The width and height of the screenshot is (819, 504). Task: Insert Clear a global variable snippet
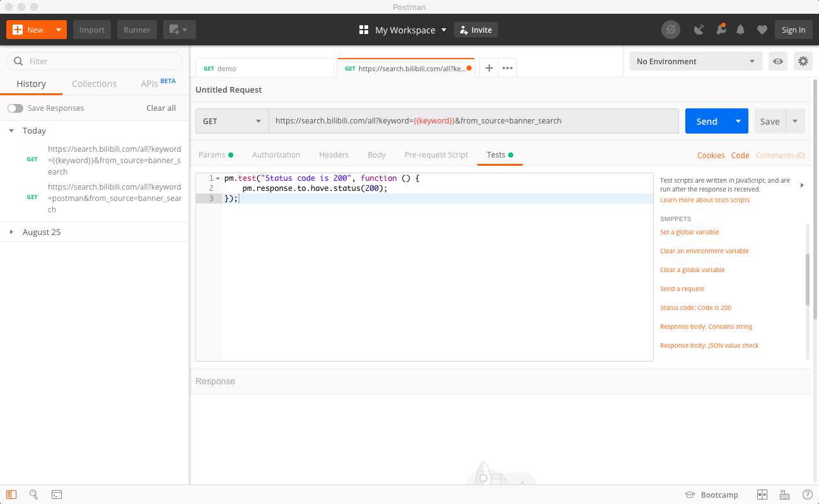[x=692, y=270]
